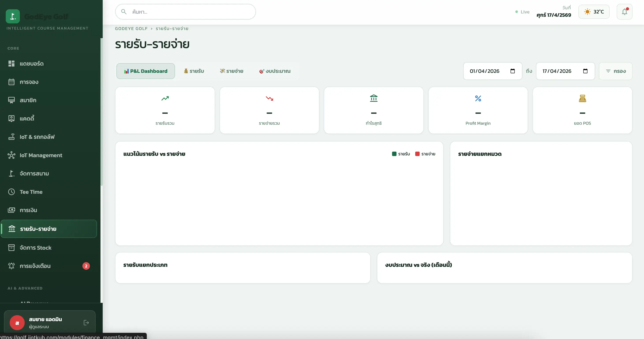644x339 pixels.
Task: Click the รายรับแยกประเภท panel title
Action: 145,265
